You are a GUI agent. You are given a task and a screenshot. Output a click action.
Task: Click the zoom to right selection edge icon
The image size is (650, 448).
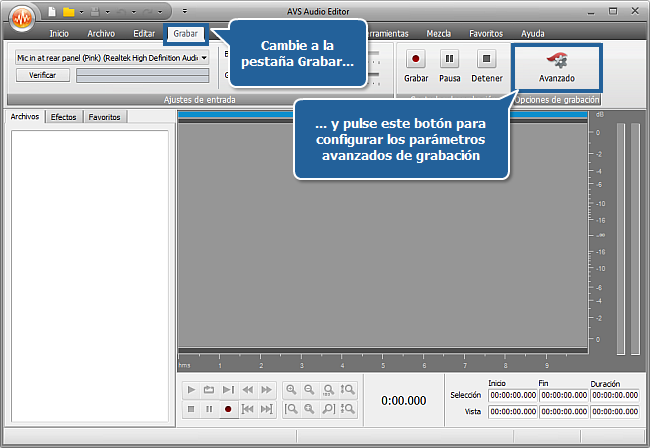[328, 409]
